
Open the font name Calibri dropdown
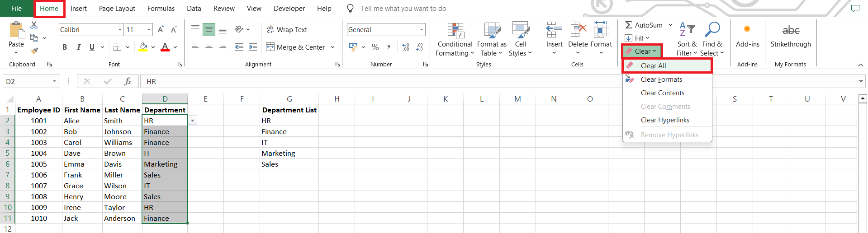tap(120, 30)
